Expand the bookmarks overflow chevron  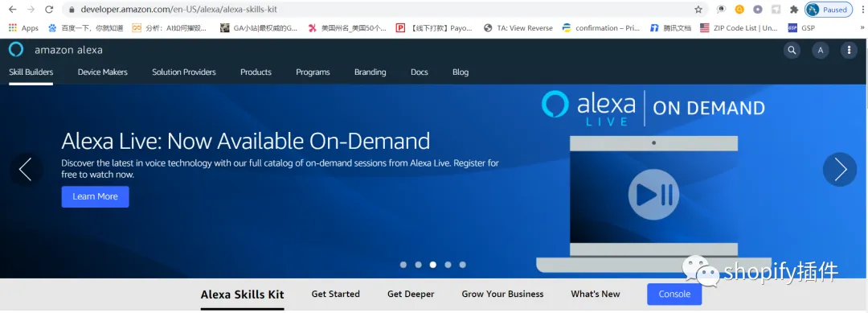[x=861, y=27]
